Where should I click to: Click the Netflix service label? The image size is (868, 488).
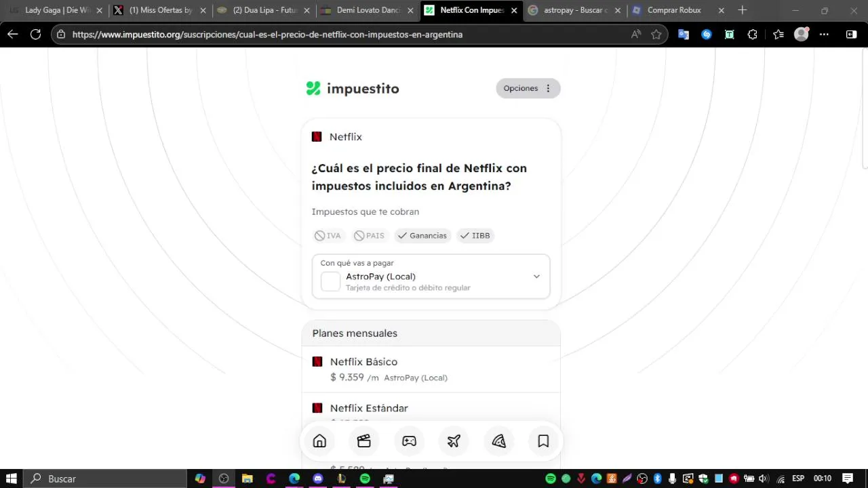pyautogui.click(x=346, y=137)
